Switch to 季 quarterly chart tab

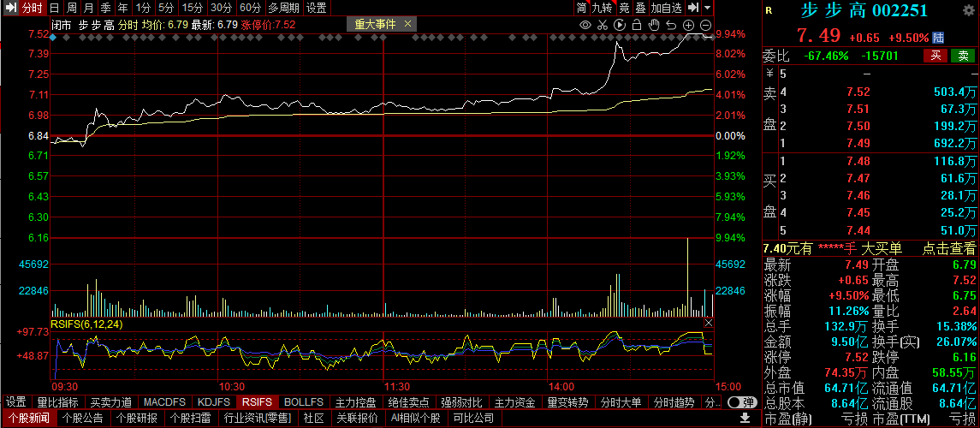tap(105, 8)
